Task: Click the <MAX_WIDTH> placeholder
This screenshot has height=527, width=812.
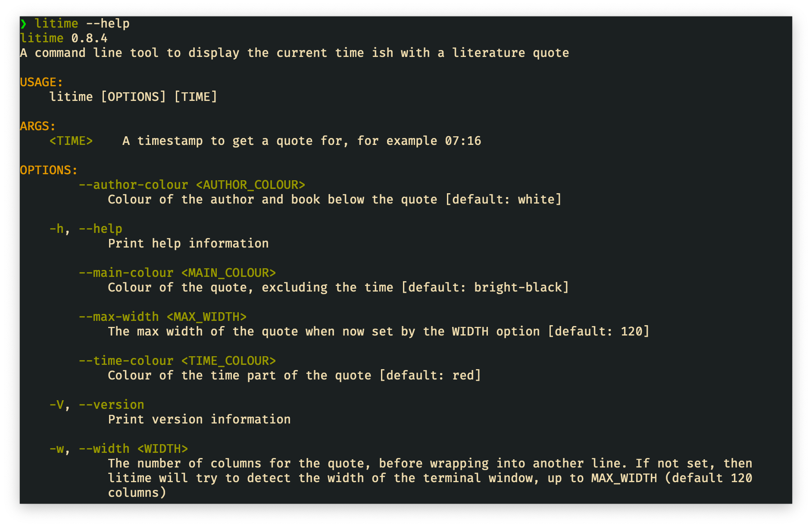Action: pos(206,317)
